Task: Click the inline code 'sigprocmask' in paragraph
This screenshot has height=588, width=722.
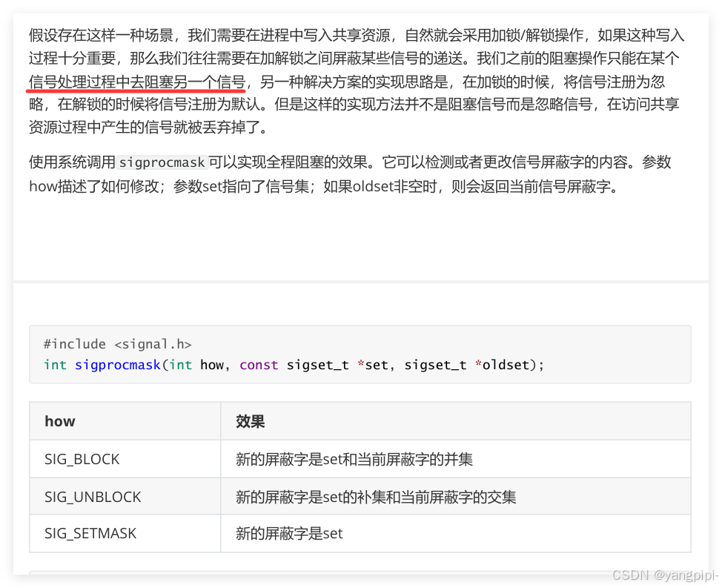Action: [x=162, y=162]
